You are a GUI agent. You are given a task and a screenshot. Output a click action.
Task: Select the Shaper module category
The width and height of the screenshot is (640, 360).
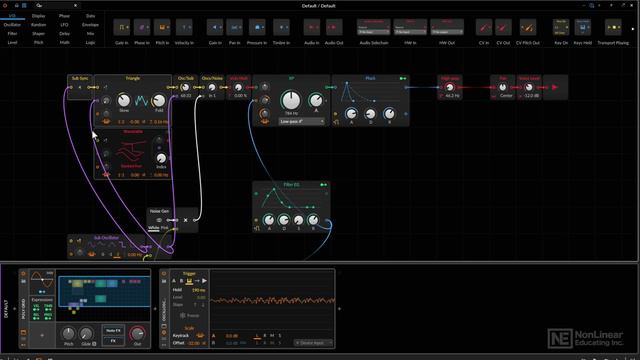point(38,33)
